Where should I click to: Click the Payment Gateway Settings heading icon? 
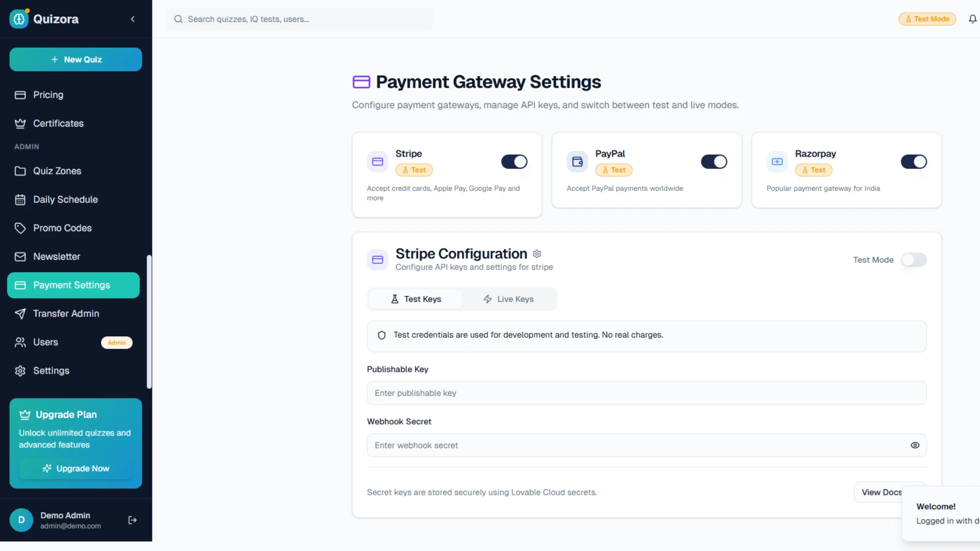[361, 82]
